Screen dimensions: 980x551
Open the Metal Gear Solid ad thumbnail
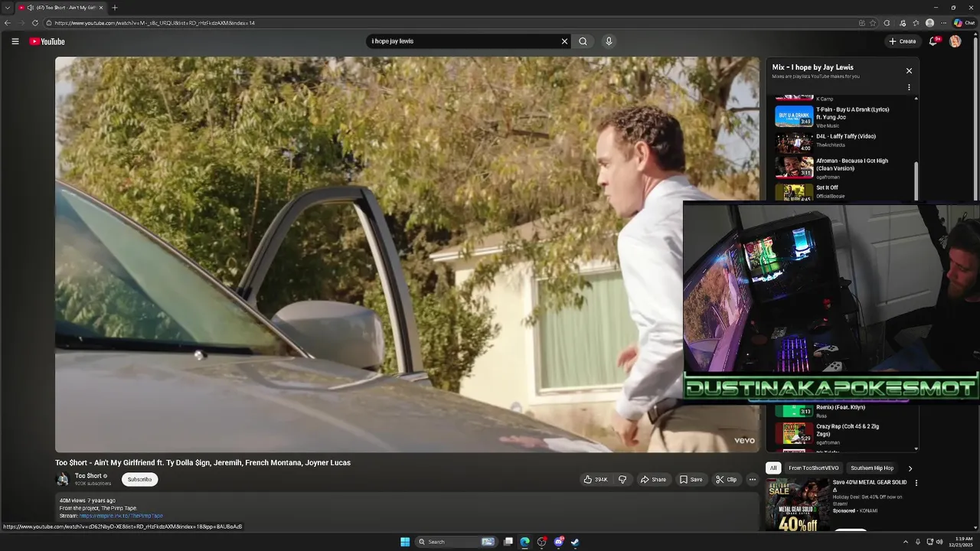click(798, 504)
